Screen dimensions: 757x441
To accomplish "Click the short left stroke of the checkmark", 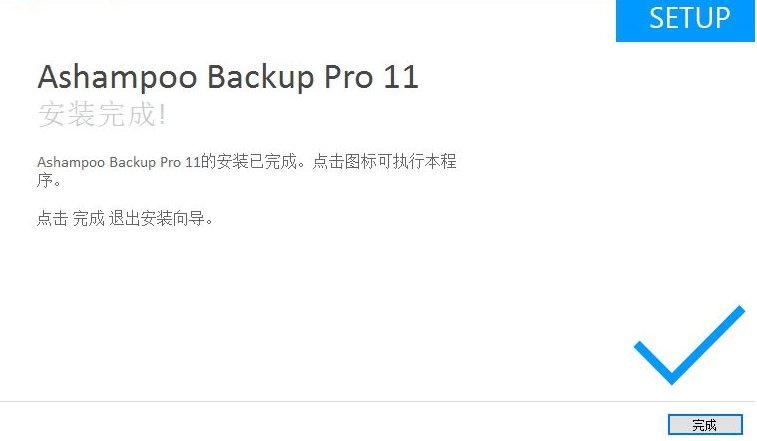I will (653, 362).
